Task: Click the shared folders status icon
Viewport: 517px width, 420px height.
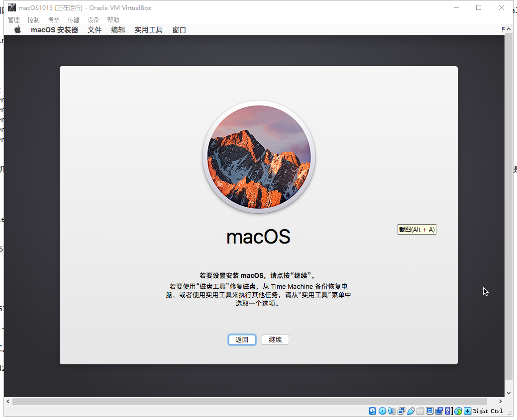Action: [420, 411]
